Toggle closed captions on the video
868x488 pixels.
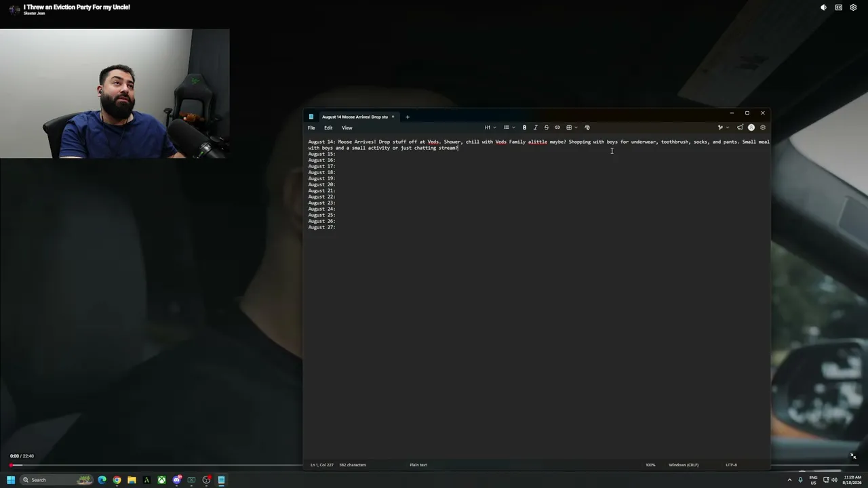839,7
